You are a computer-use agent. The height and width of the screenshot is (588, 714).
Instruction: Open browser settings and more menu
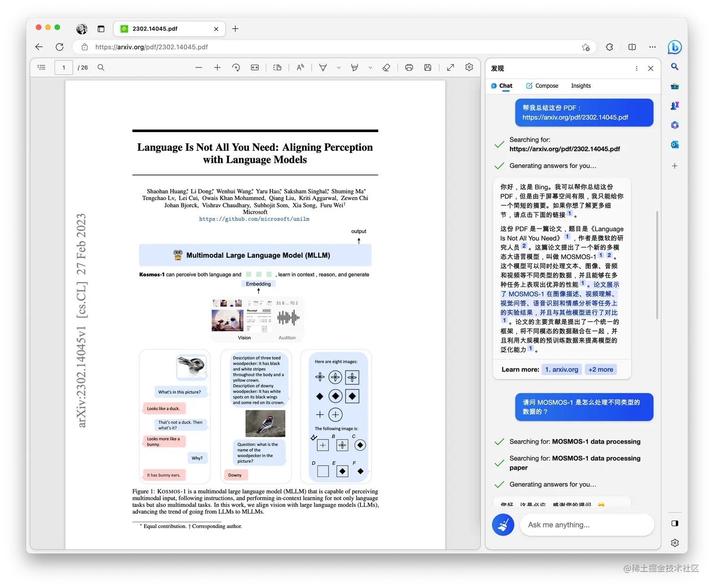pyautogui.click(x=653, y=47)
